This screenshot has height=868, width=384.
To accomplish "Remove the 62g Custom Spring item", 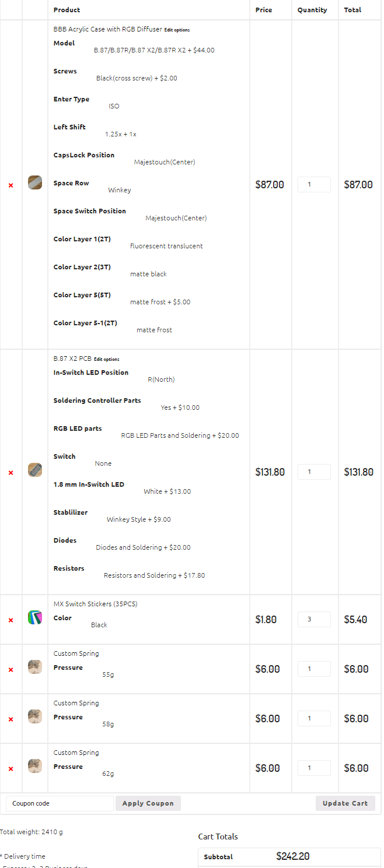I will click(11, 769).
